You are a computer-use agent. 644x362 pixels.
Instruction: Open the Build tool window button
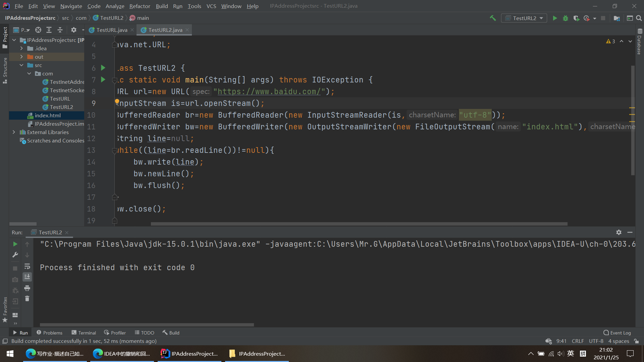point(171,333)
